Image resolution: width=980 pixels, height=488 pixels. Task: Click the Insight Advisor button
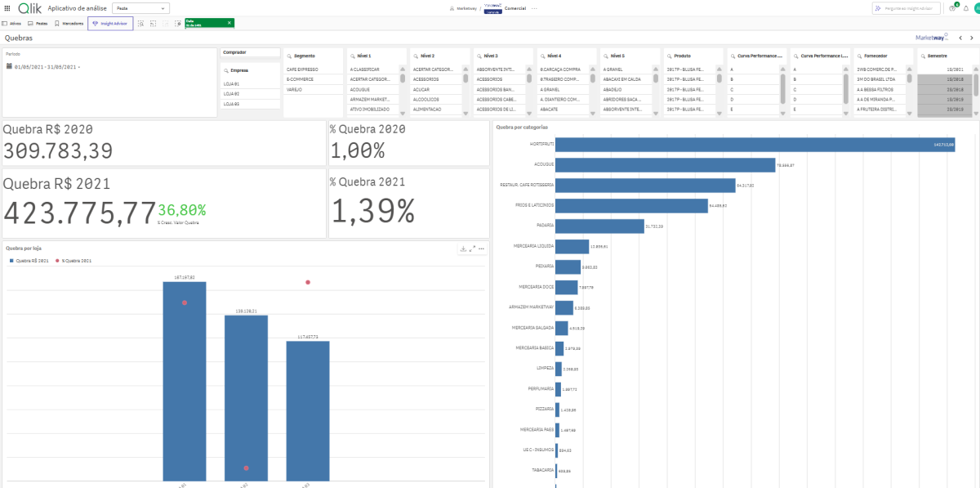(x=110, y=24)
